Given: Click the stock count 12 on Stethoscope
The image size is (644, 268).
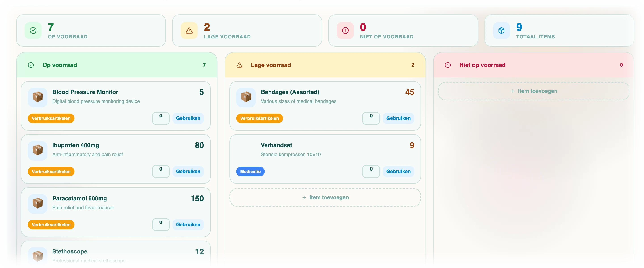Looking at the screenshot, I should click(x=199, y=252).
